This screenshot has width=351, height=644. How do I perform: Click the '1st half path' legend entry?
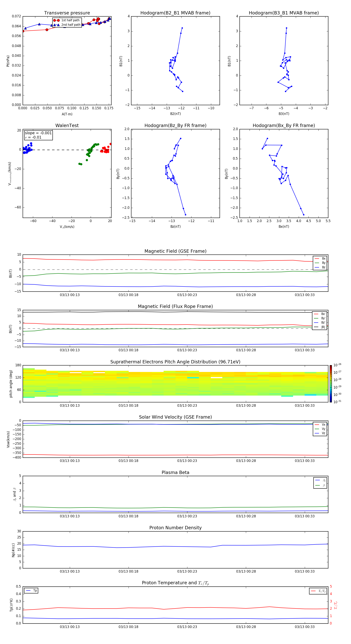[x=67, y=20]
